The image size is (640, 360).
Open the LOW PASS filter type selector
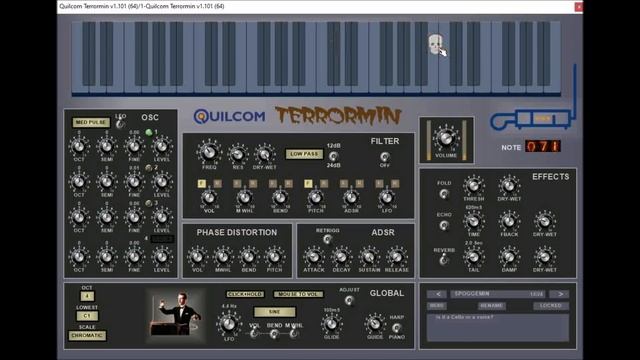click(x=304, y=154)
